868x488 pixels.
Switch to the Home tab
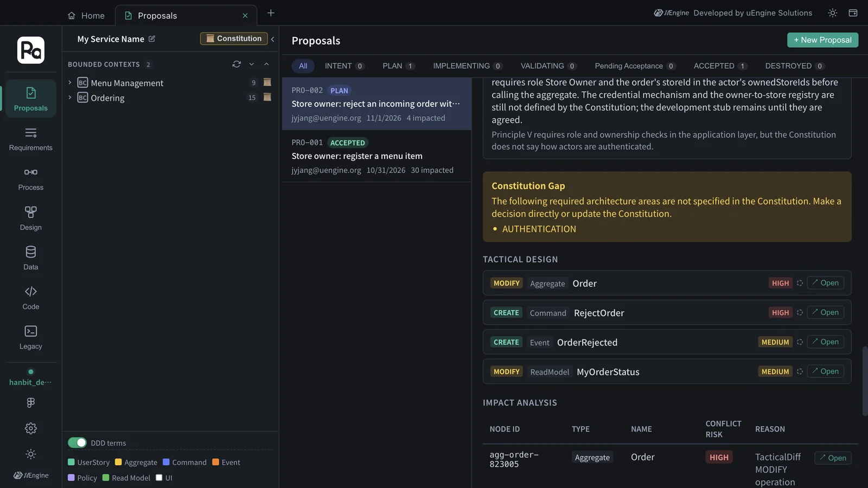86,16
